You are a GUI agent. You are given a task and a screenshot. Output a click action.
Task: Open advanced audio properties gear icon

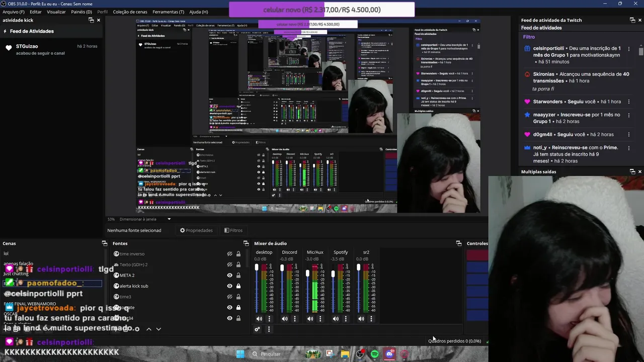(x=257, y=329)
